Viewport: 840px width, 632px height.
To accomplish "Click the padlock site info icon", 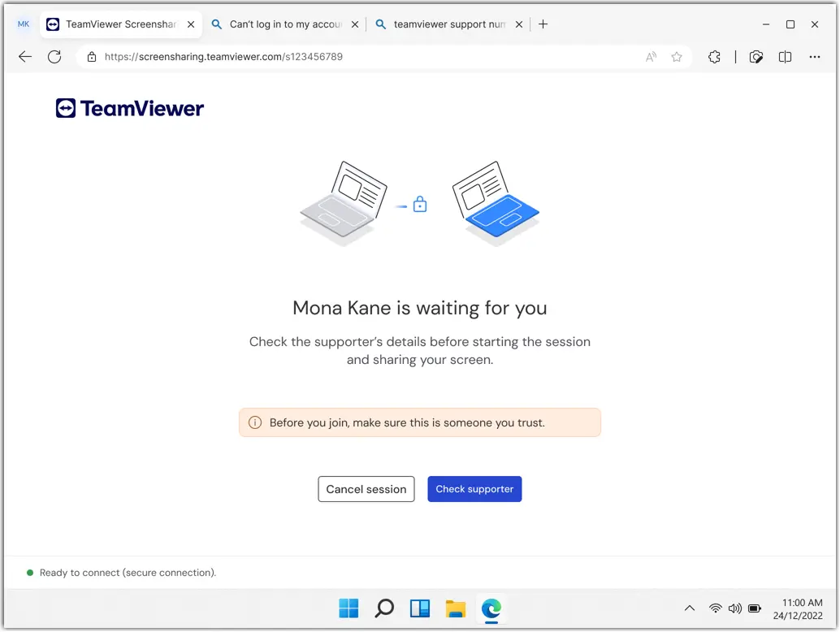I will tap(92, 57).
